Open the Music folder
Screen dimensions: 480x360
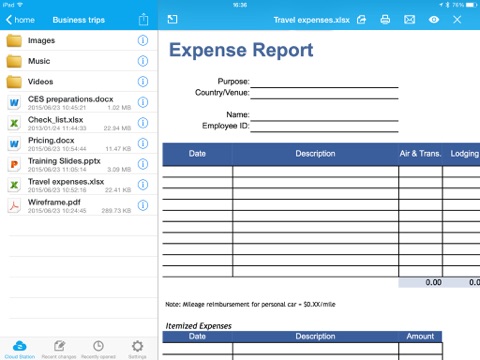tap(79, 61)
